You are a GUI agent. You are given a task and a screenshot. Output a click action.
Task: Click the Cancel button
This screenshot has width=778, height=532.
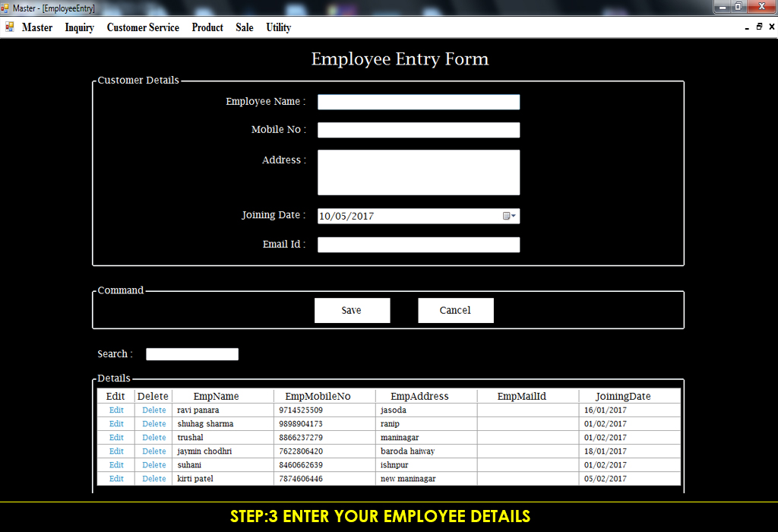pos(456,310)
